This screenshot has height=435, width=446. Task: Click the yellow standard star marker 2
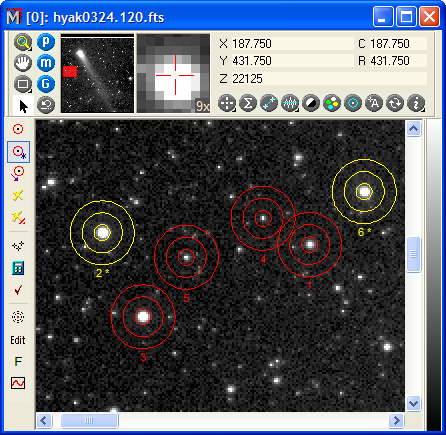coord(102,232)
